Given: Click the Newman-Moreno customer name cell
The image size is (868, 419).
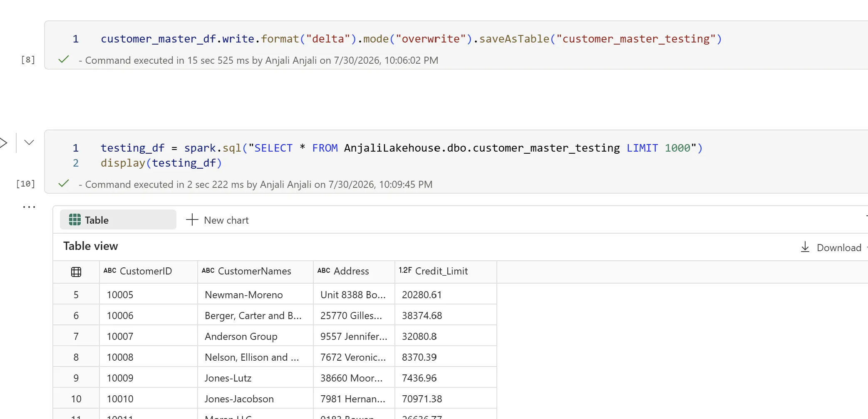Looking at the screenshot, I should pyautogui.click(x=255, y=294).
